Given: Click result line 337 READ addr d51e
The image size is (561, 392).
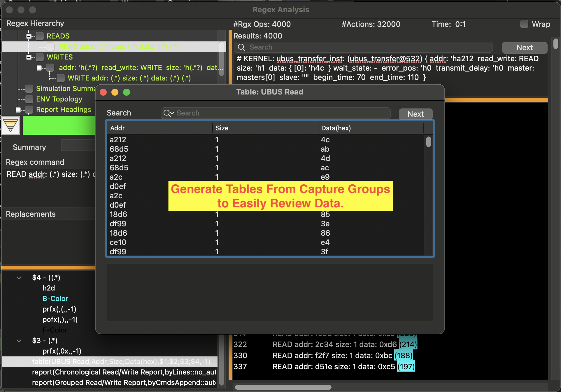Looking at the screenshot, I should 324,367.
